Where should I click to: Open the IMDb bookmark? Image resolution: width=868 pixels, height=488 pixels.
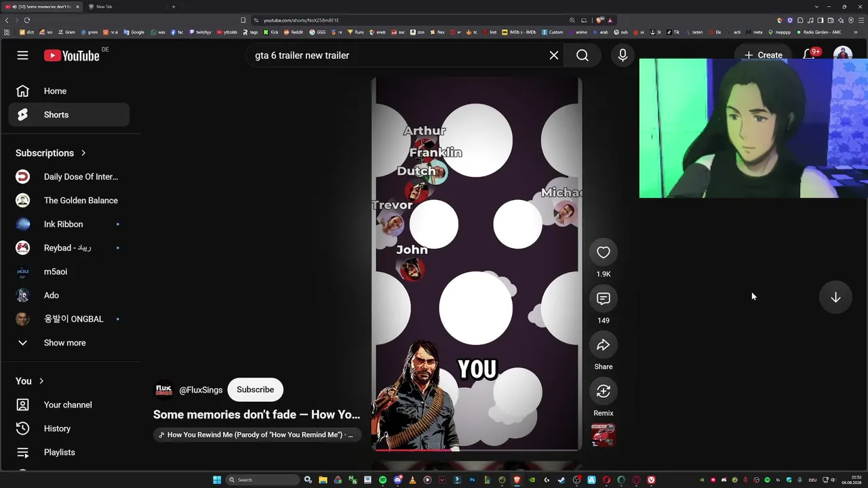coord(519,32)
